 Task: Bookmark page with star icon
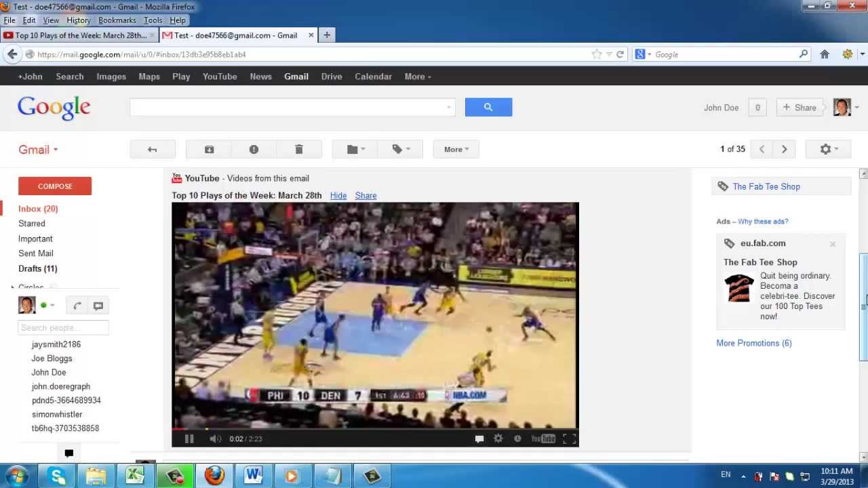tap(597, 54)
